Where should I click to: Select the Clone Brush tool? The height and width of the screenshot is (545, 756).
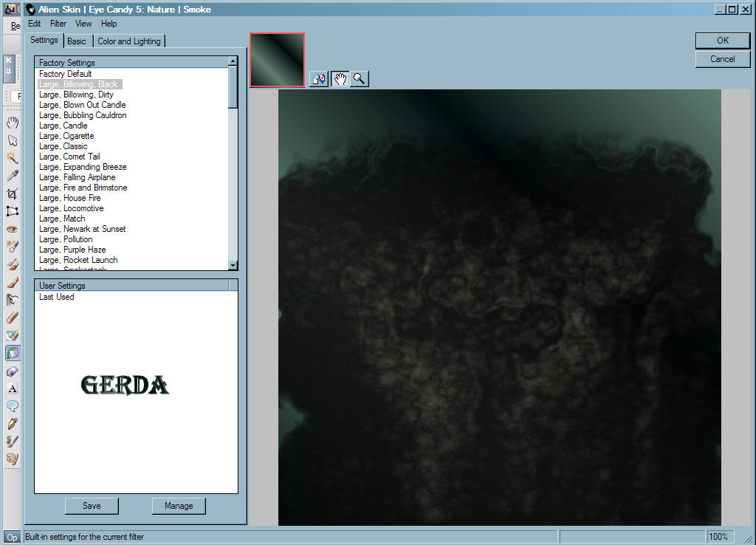tap(13, 264)
